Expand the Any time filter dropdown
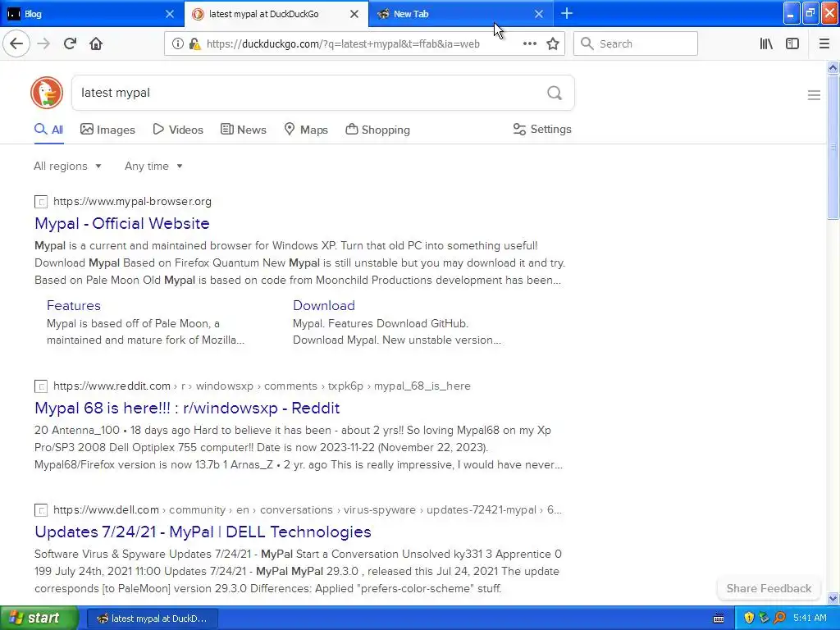The height and width of the screenshot is (630, 840). point(153,166)
